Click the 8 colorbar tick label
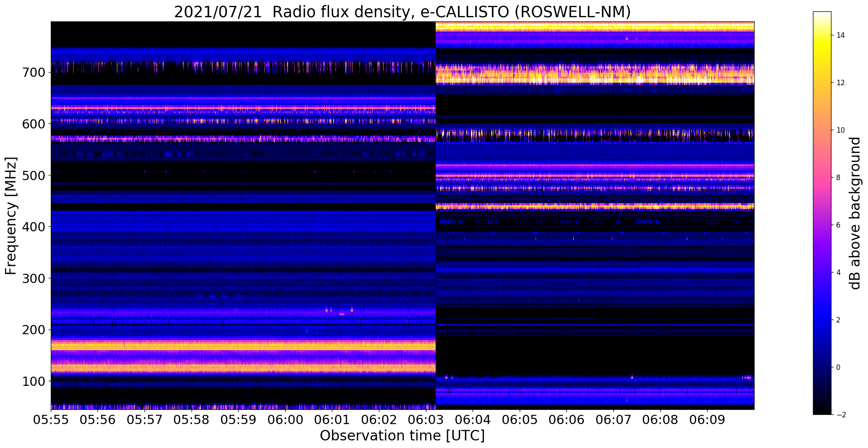This screenshot has height=448, width=868. coord(839,178)
